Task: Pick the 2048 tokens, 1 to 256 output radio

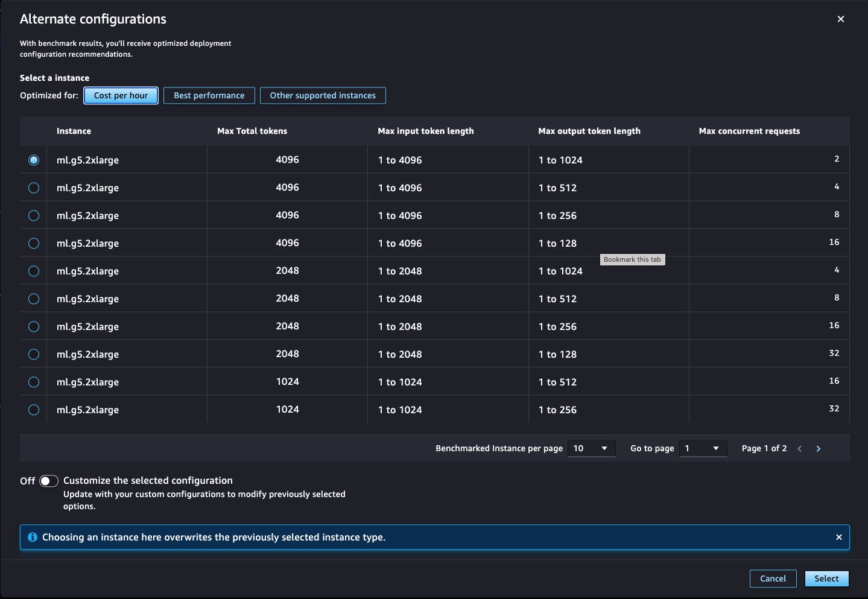Action: [34, 326]
